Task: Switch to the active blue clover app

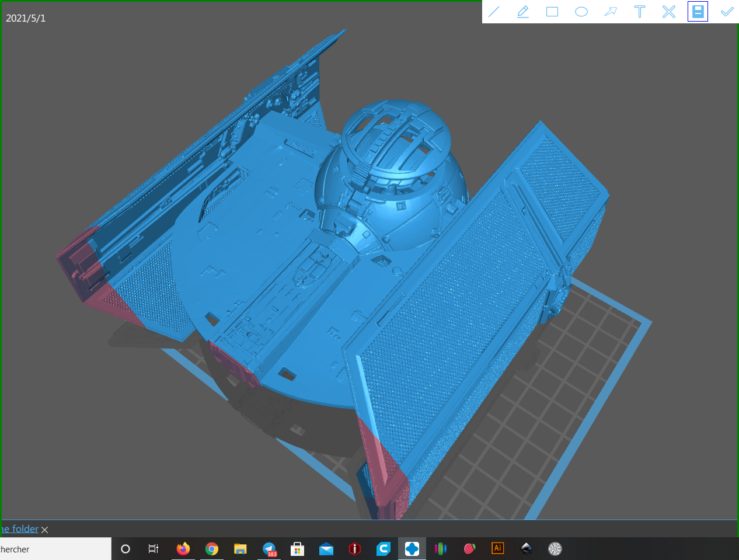Action: (412, 549)
